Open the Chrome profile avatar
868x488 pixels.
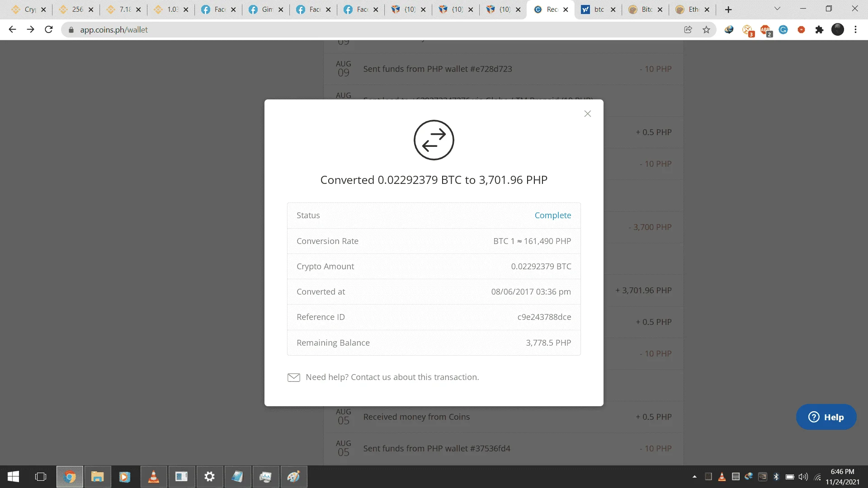click(838, 29)
